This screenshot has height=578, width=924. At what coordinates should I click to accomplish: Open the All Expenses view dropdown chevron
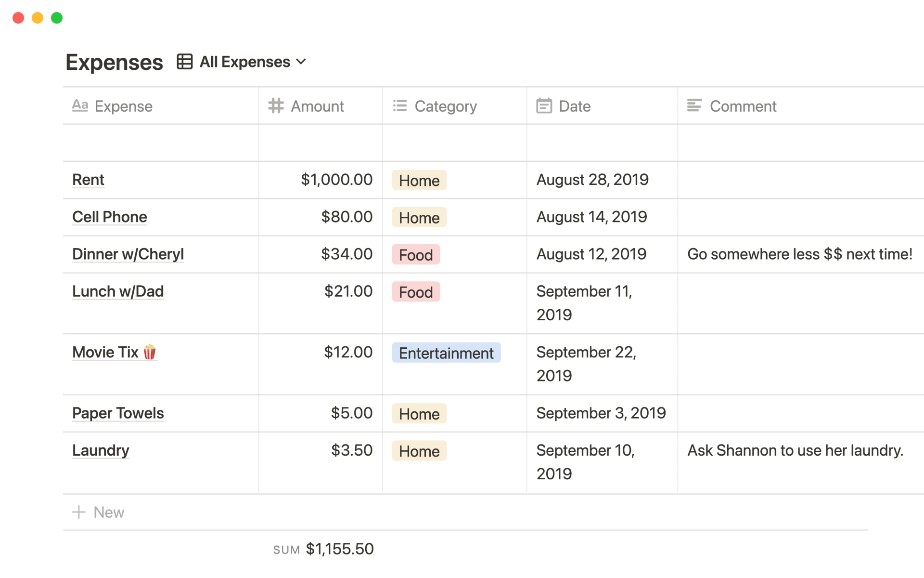(302, 62)
